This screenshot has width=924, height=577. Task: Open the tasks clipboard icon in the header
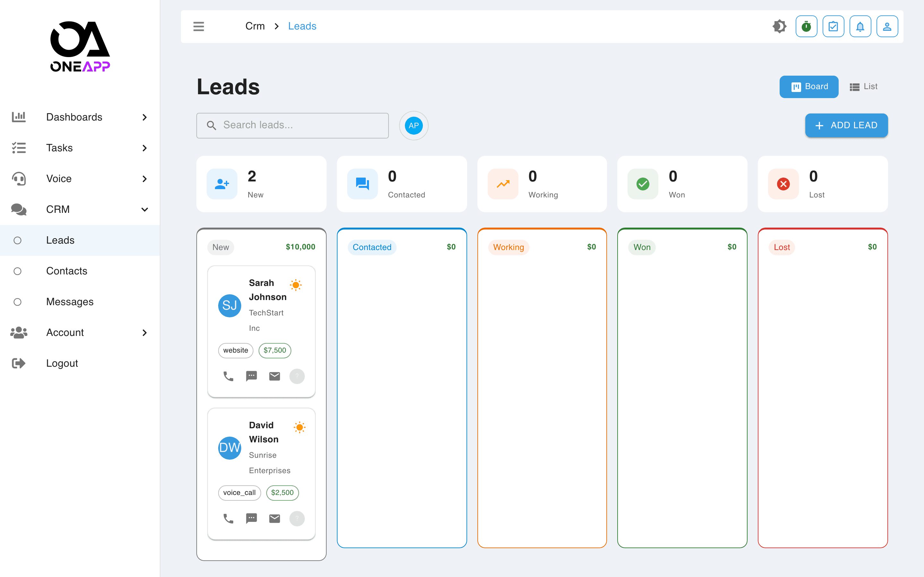coord(834,26)
